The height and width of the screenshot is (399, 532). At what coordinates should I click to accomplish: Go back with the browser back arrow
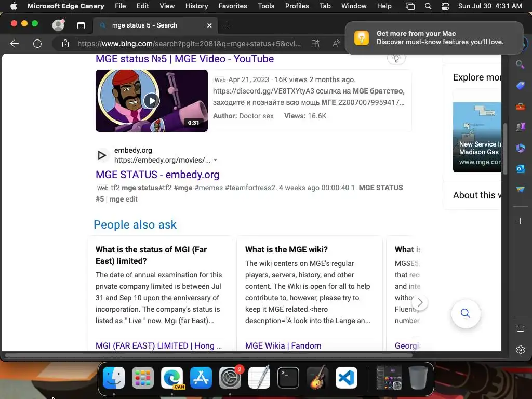(15, 44)
